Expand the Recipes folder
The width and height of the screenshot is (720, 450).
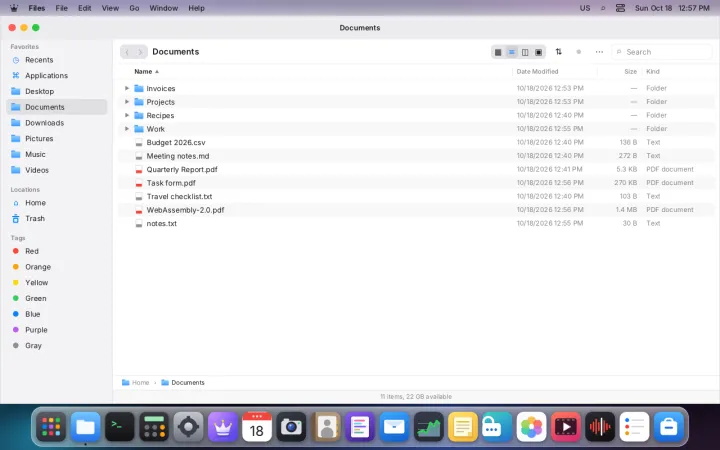127,115
